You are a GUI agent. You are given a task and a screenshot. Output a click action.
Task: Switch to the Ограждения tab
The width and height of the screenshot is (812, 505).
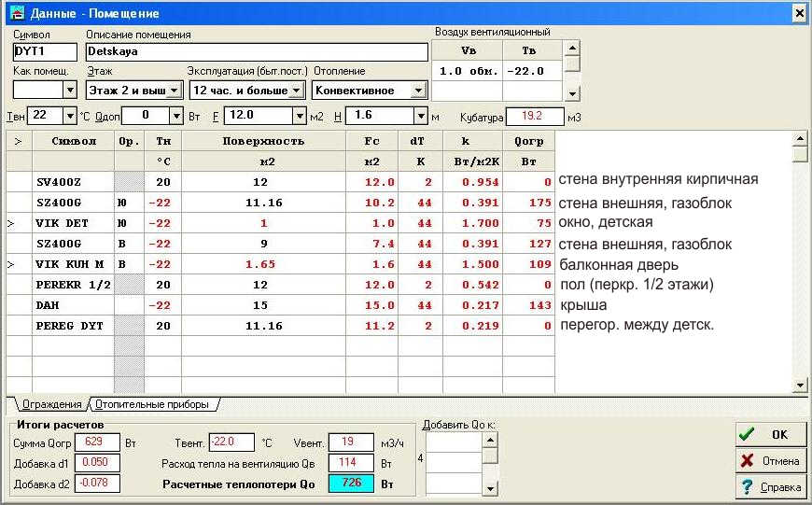50,404
